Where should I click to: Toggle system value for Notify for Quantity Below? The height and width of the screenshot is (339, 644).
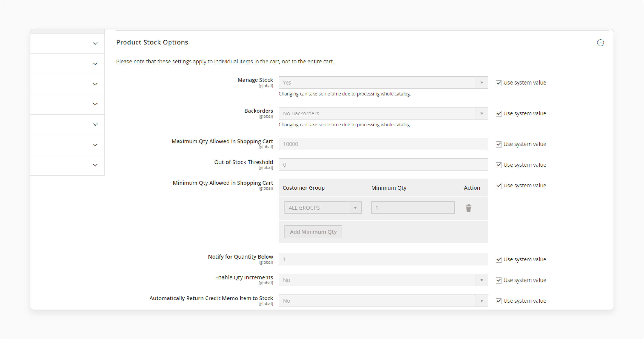tap(498, 260)
